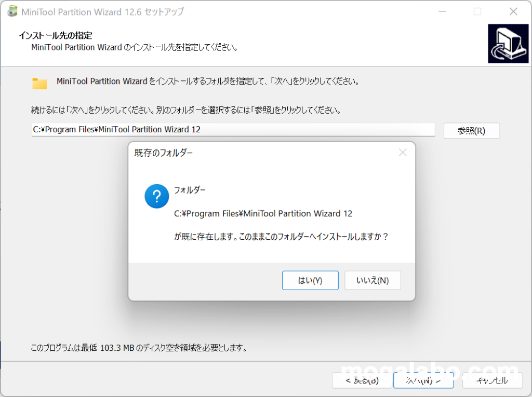532x397 pixels.
Task: Choose いいえ(N) to decline existing folder
Action: pos(373,280)
